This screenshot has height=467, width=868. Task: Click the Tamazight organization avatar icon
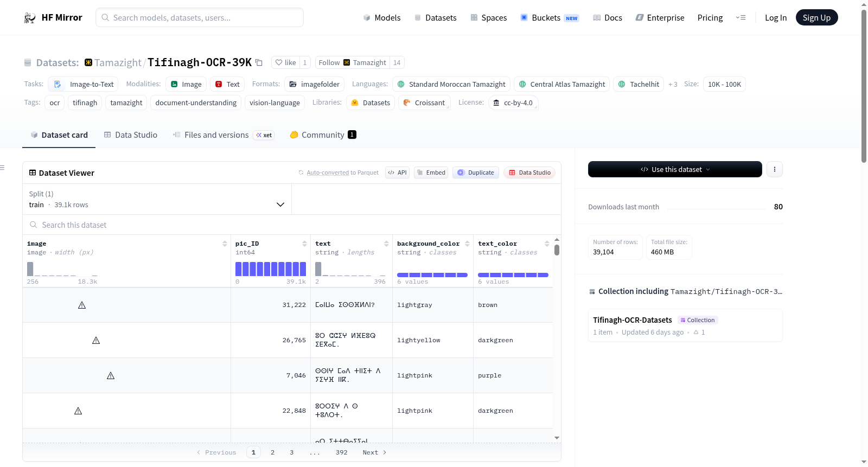click(88, 62)
